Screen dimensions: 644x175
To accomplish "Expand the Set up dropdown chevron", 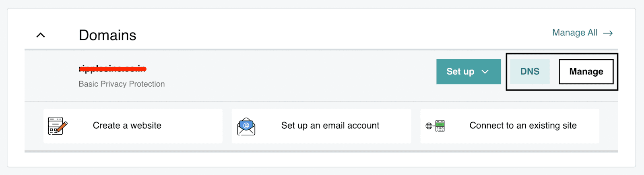I will pyautogui.click(x=485, y=72).
